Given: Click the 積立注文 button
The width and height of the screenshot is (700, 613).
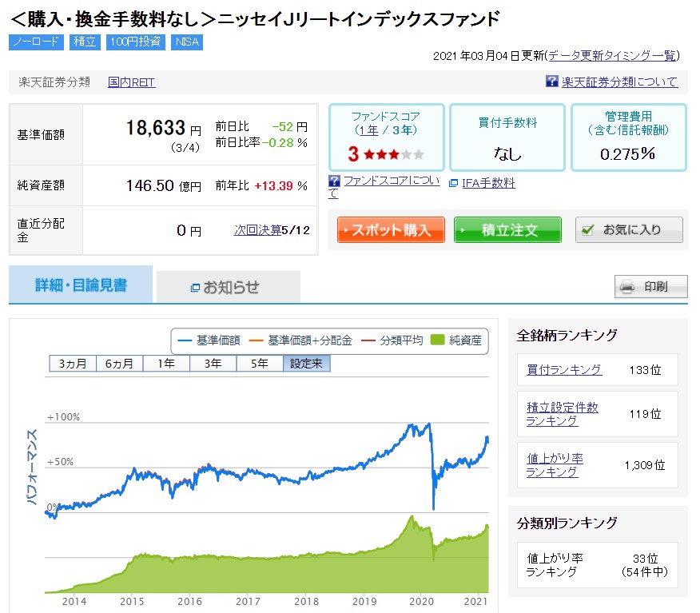Looking at the screenshot, I should 507,230.
